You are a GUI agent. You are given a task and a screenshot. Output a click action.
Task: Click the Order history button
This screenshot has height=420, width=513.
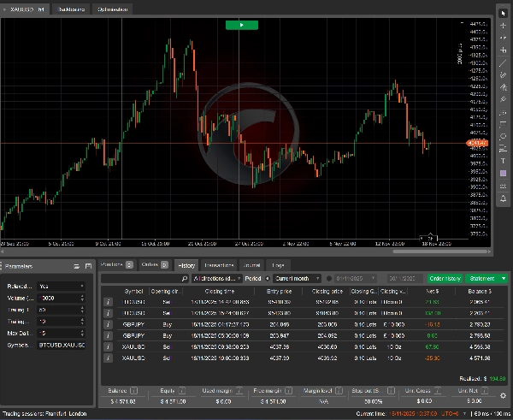point(445,279)
